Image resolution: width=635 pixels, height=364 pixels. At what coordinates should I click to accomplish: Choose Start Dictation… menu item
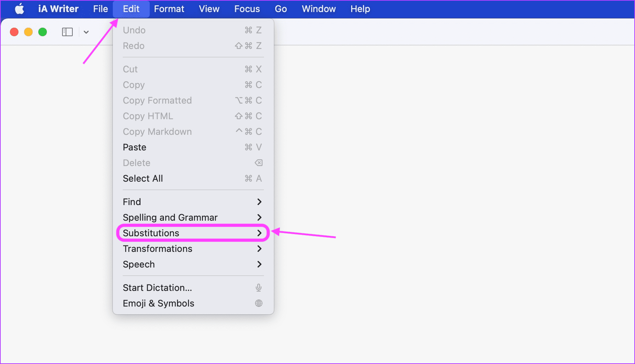[x=193, y=288]
